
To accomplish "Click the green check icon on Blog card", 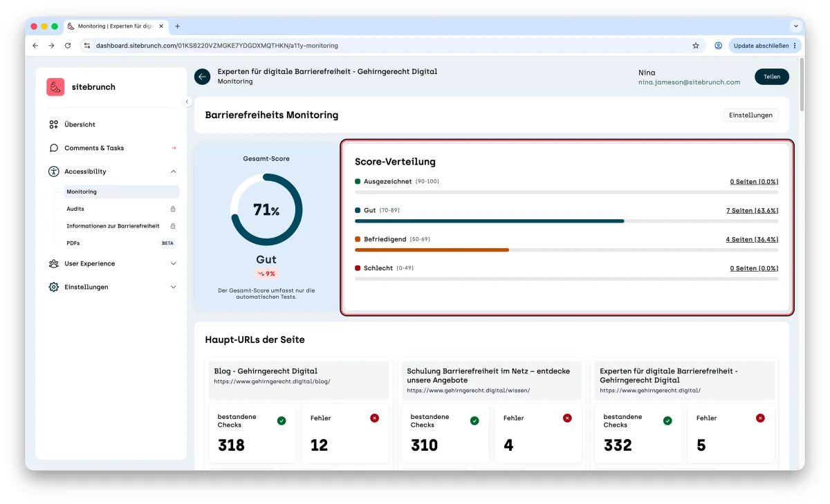I will coord(282,420).
